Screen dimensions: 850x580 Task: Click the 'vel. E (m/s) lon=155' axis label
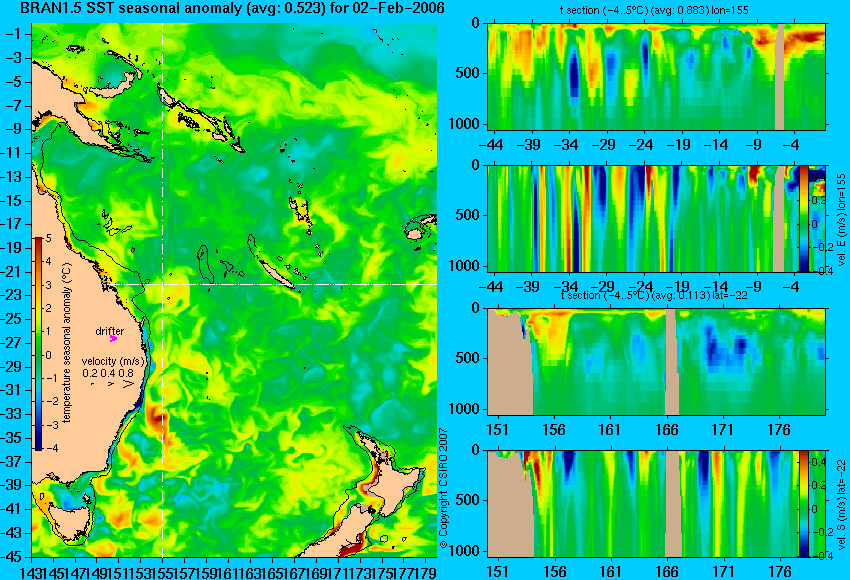(842, 220)
